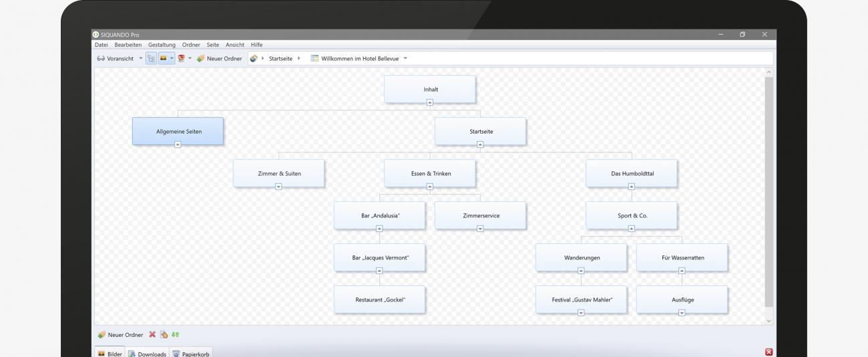Open dropdown after Willkommen im Hotel Bellevue
This screenshot has width=868, height=357.
[x=405, y=58]
